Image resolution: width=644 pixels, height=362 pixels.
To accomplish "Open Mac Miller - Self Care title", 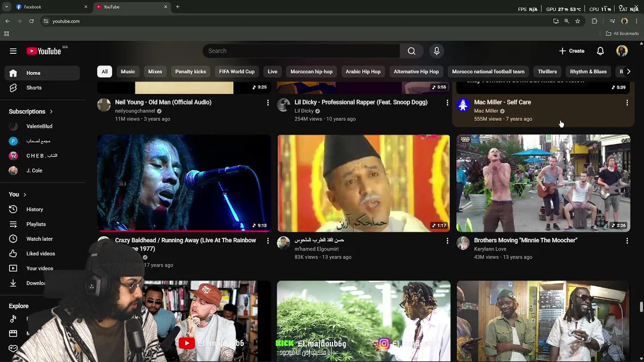I will (x=502, y=102).
